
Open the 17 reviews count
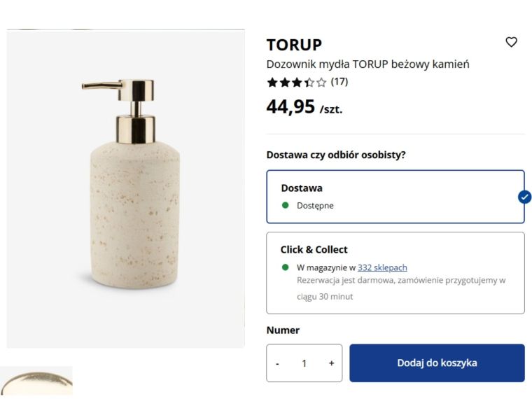pyautogui.click(x=339, y=81)
